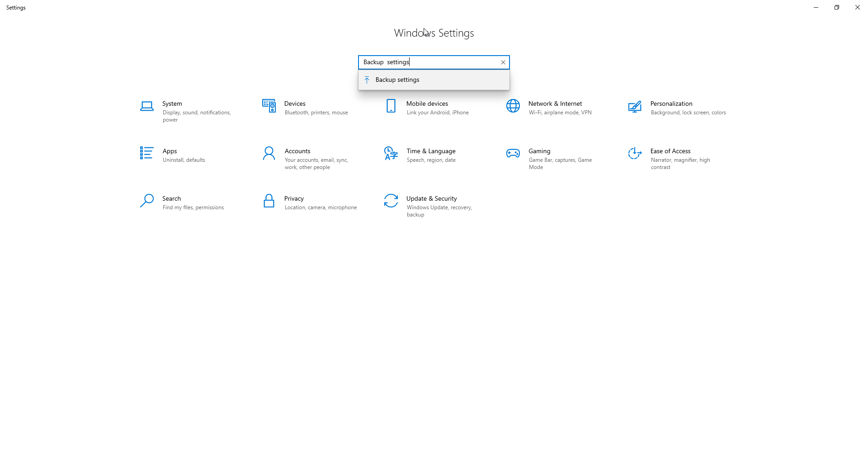868x470 pixels.
Task: Open Ease of Access category label
Action: coord(670,151)
